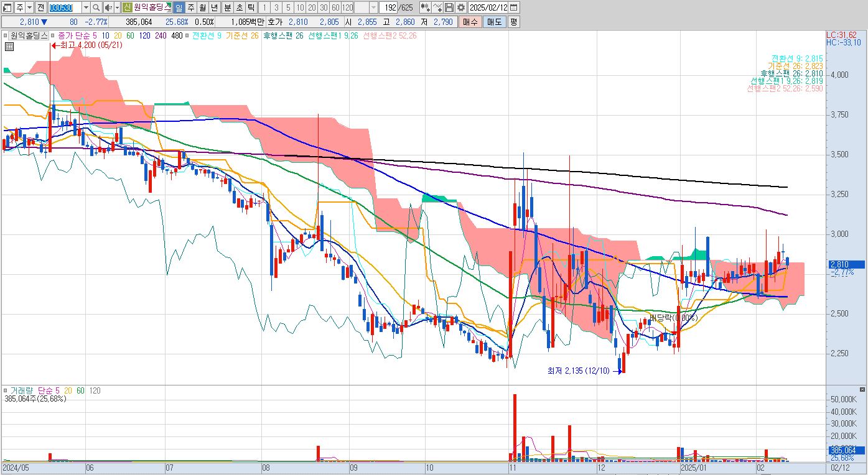Switch to the 분 minute period tab

tap(227, 7)
